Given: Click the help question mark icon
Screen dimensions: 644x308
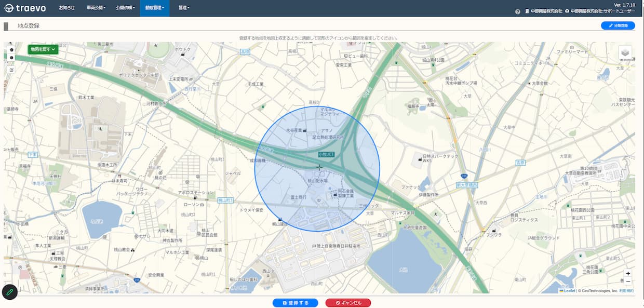Looking at the screenshot, I should click(x=518, y=11).
